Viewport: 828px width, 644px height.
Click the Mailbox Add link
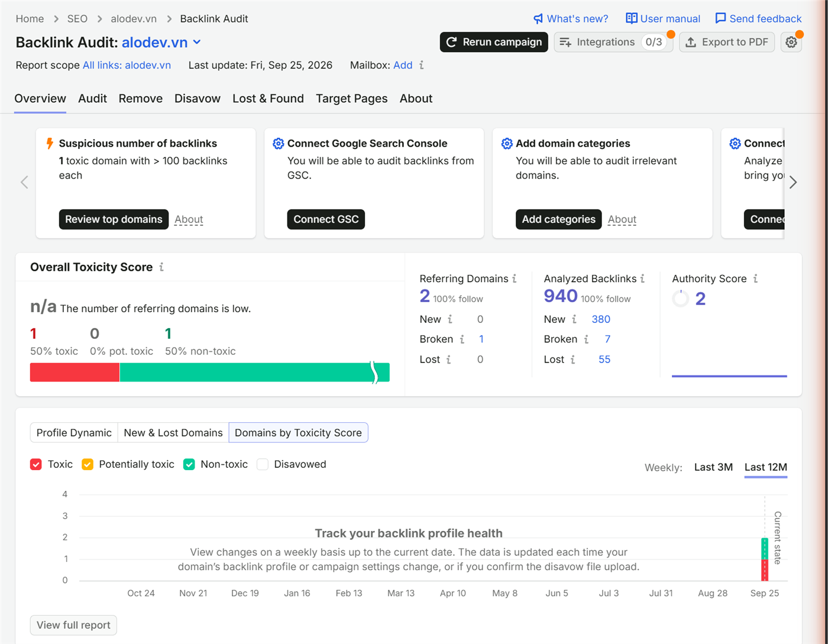click(x=403, y=65)
